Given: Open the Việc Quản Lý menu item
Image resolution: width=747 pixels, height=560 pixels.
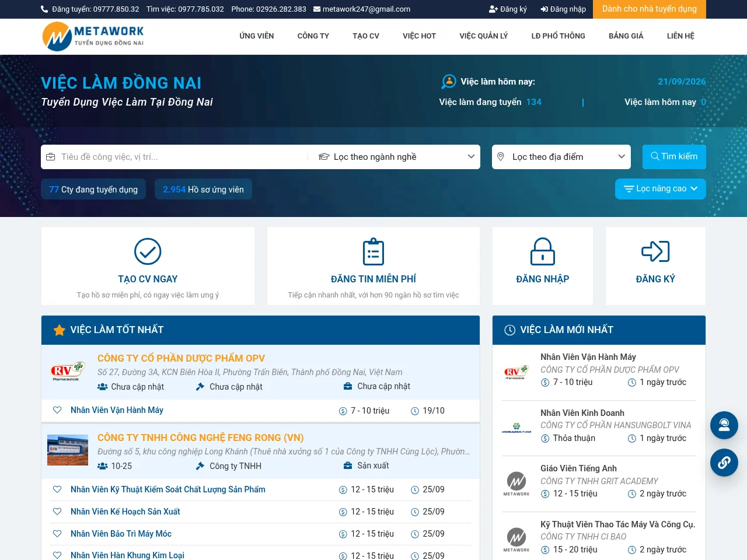Looking at the screenshot, I should (484, 36).
